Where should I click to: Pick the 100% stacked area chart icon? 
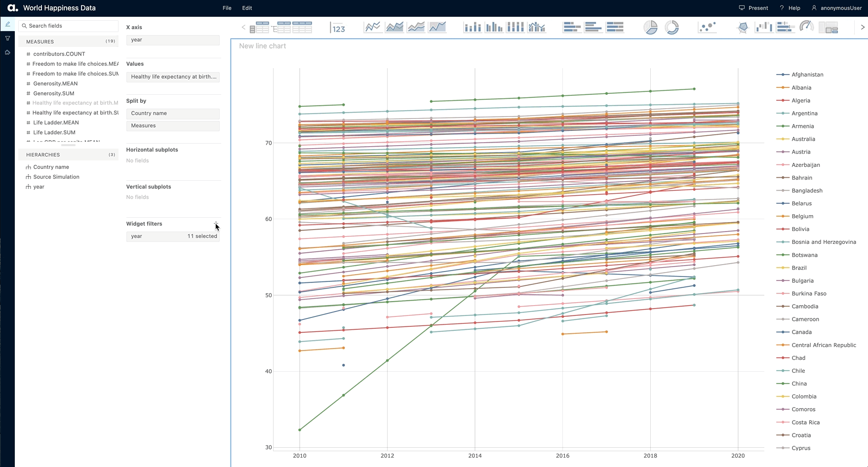click(x=437, y=27)
